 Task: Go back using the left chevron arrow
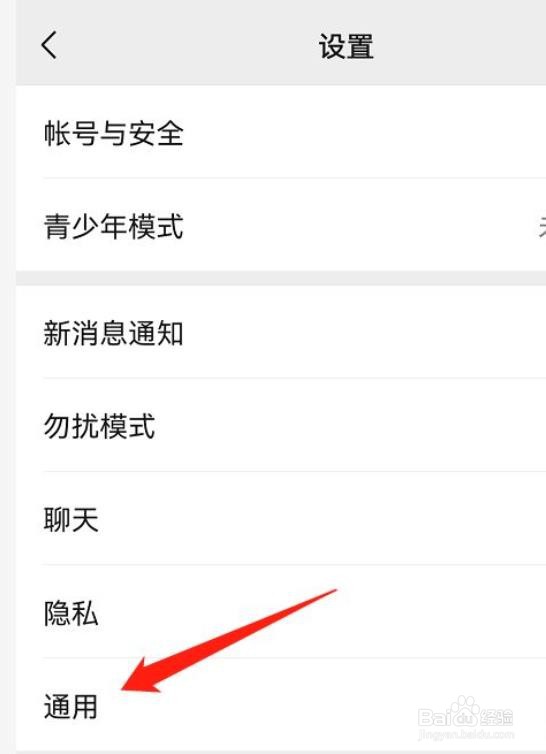click(49, 45)
